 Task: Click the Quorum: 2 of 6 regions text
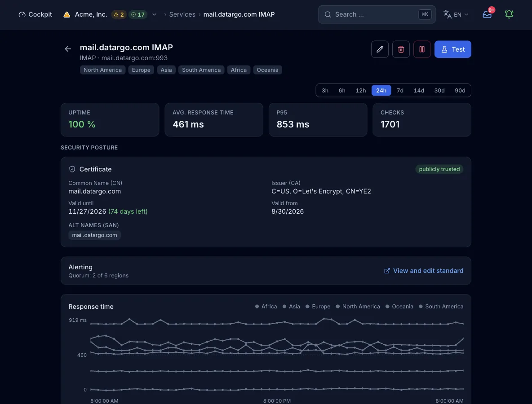coord(98,276)
